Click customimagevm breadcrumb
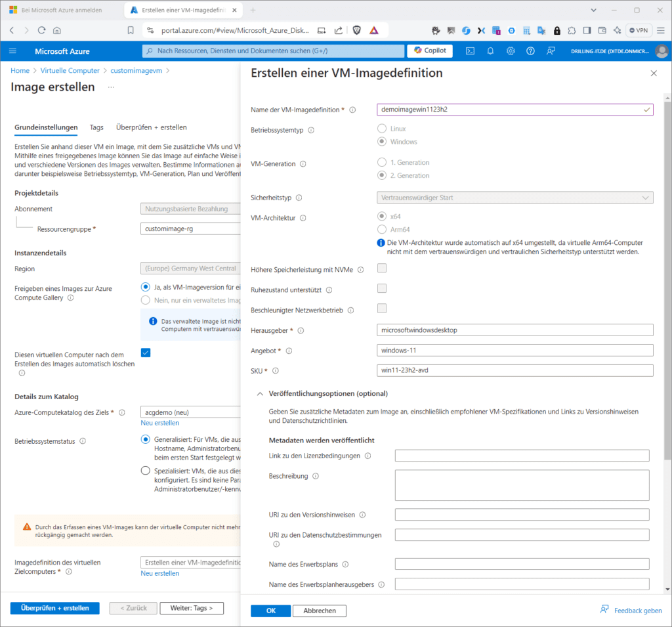 pyautogui.click(x=136, y=71)
